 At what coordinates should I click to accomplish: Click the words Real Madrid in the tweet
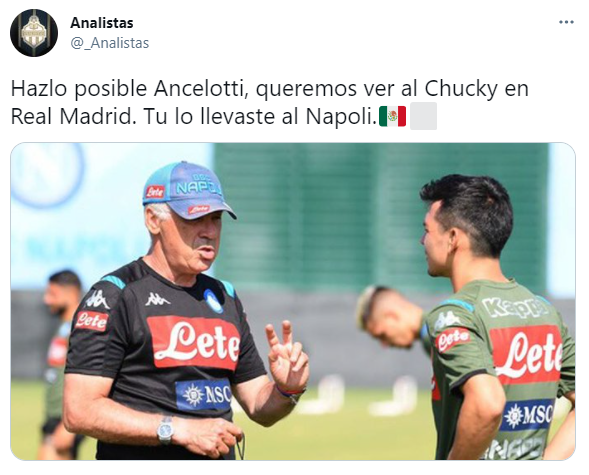tap(71, 116)
